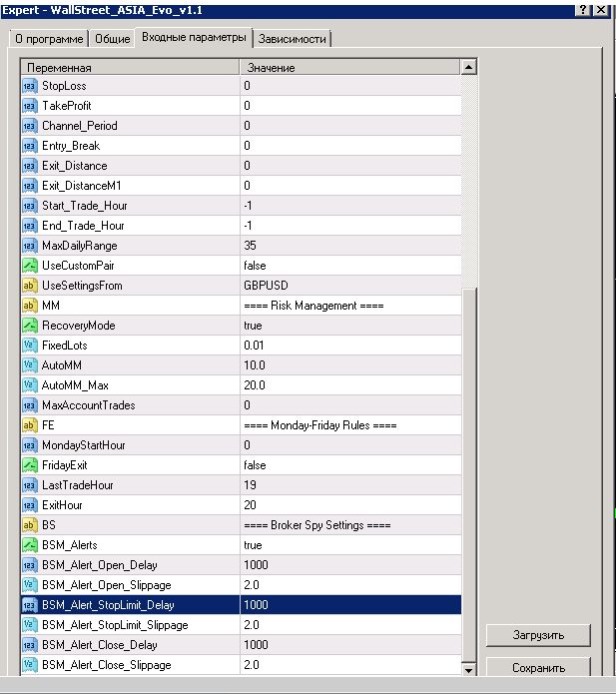This screenshot has width=616, height=694.
Task: Click the BSM_Alert_Open_Delay row name
Action: 100,565
